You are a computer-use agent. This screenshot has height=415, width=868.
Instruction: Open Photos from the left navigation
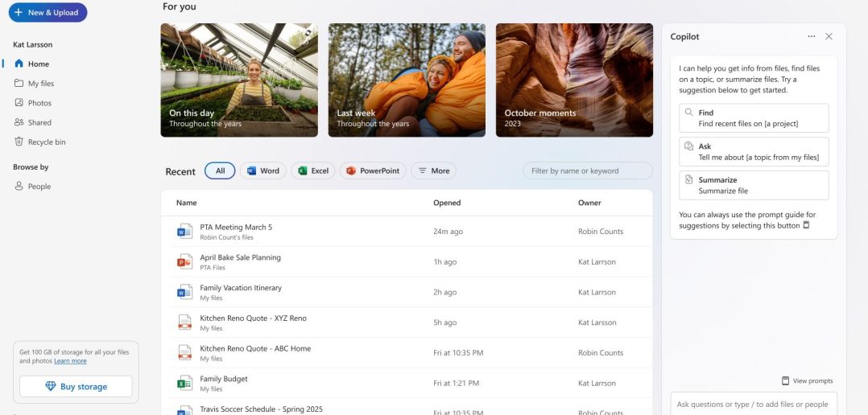(x=39, y=103)
